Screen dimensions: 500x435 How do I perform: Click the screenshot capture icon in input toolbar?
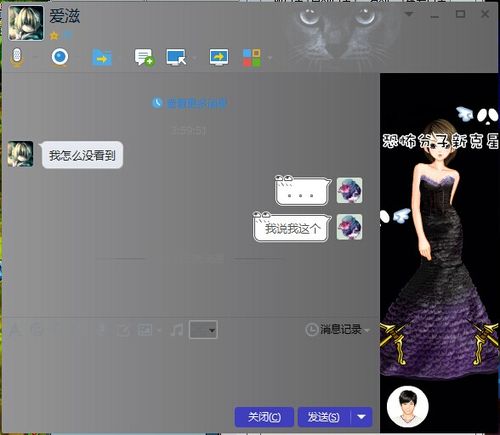tap(123, 330)
